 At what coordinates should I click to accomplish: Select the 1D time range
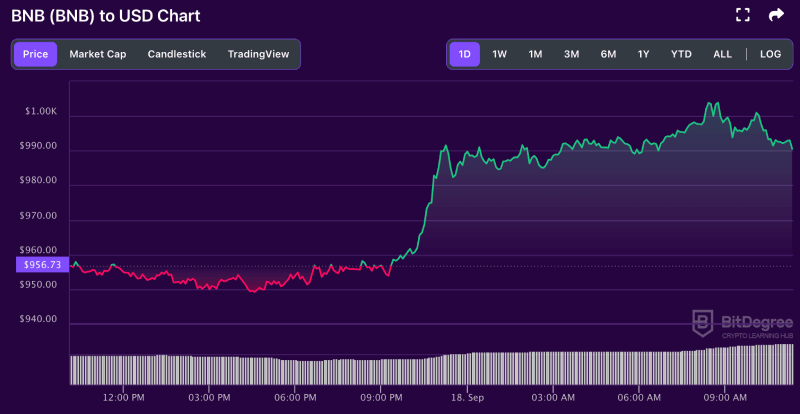coord(465,54)
